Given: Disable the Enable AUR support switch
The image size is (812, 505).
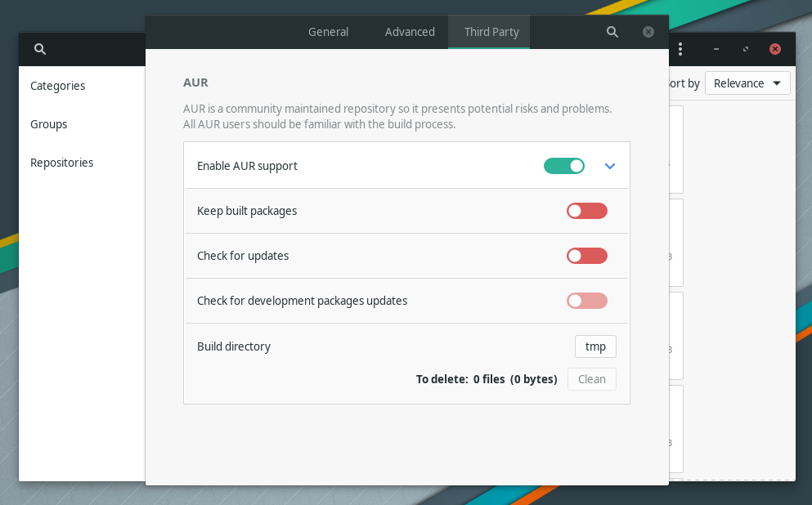Looking at the screenshot, I should point(564,166).
